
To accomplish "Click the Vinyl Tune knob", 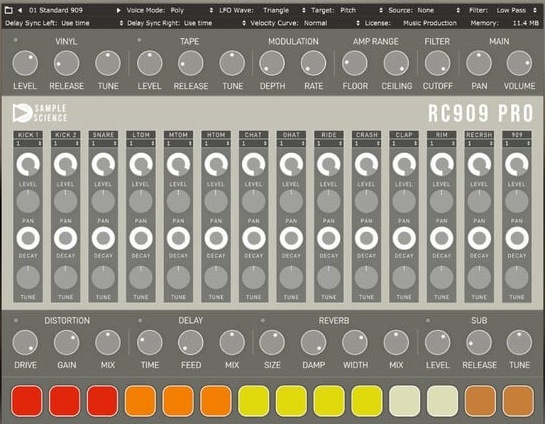I will [108, 63].
